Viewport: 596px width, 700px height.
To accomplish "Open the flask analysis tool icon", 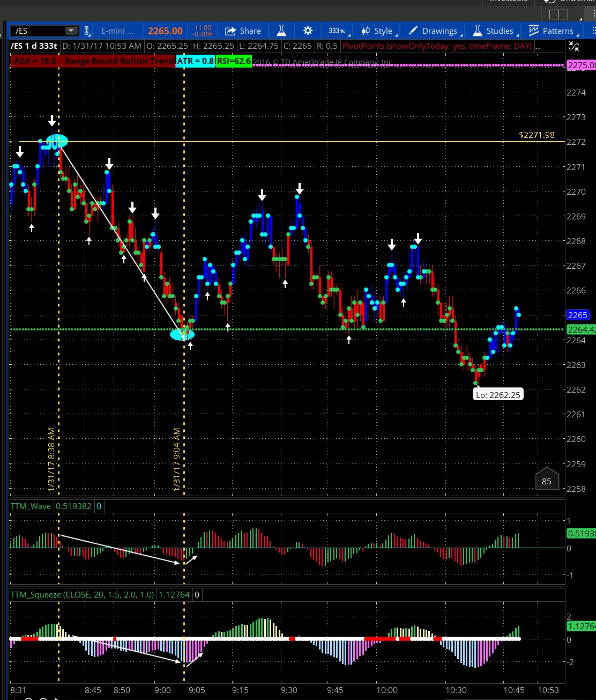I will (281, 31).
